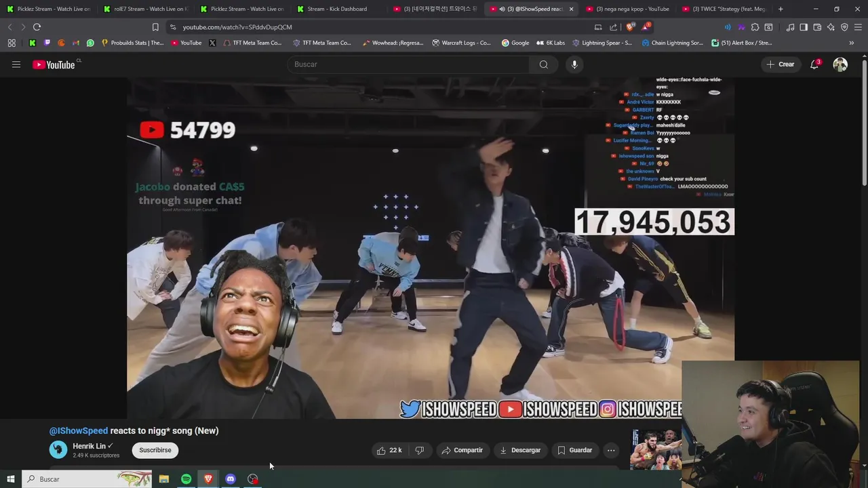Close the IShowSpeed tab

[571, 9]
